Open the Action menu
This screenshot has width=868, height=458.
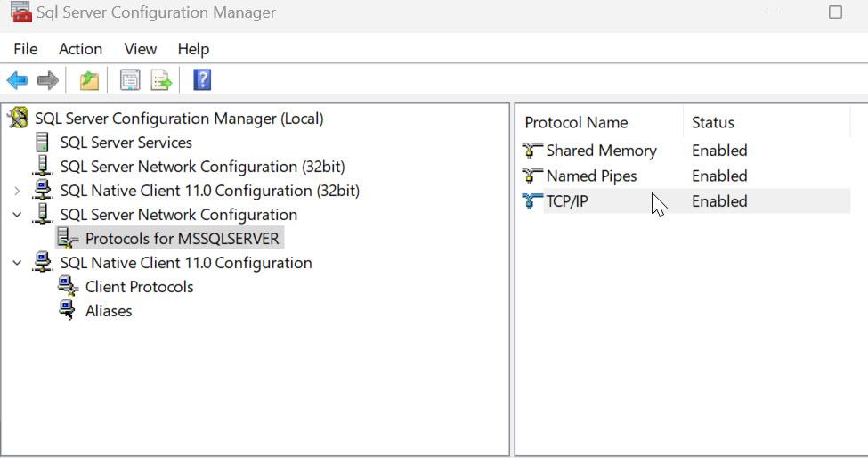pyautogui.click(x=80, y=49)
